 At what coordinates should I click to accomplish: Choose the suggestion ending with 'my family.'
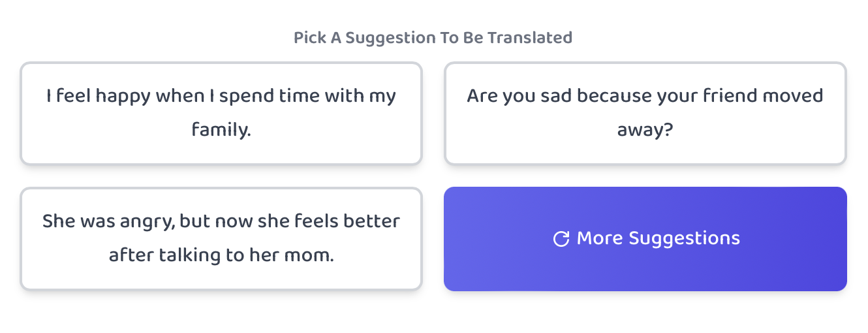[x=221, y=113]
